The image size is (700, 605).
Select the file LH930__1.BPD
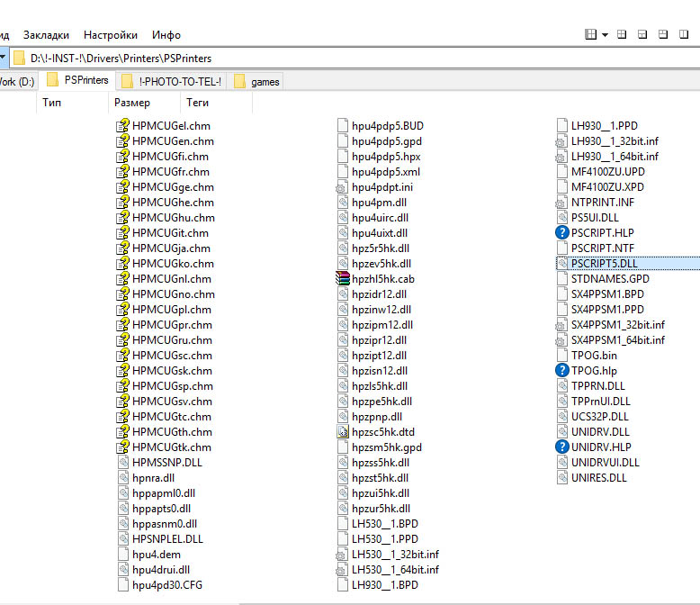pos(385,585)
